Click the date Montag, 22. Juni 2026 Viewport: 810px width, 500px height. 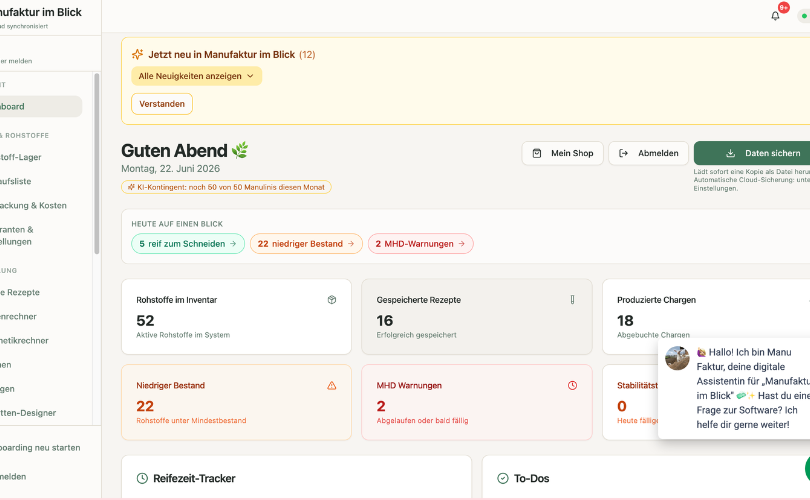point(170,168)
